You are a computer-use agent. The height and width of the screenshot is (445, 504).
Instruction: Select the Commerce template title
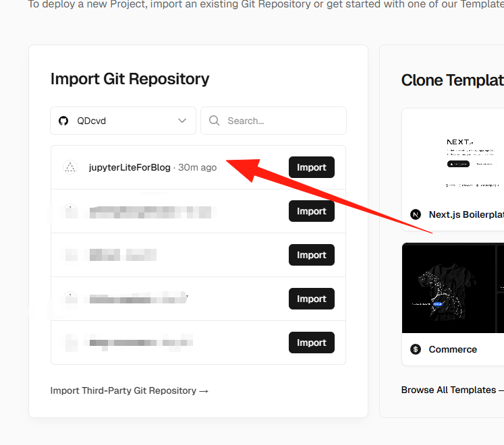(x=453, y=349)
